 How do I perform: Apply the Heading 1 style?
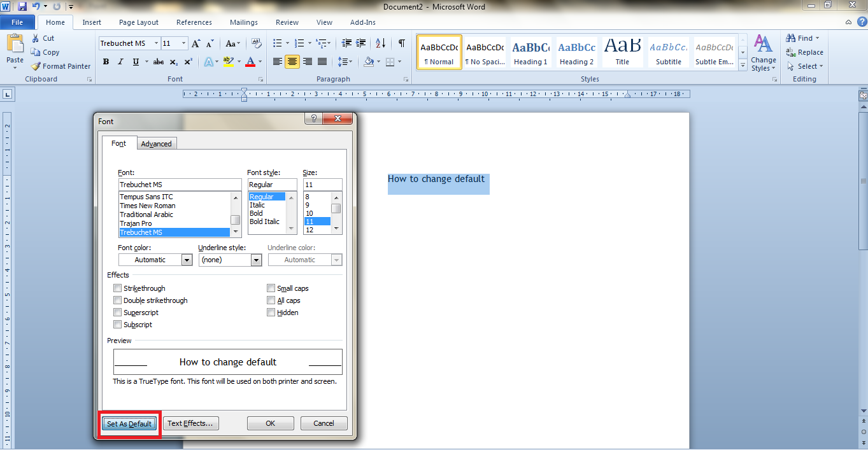point(530,53)
